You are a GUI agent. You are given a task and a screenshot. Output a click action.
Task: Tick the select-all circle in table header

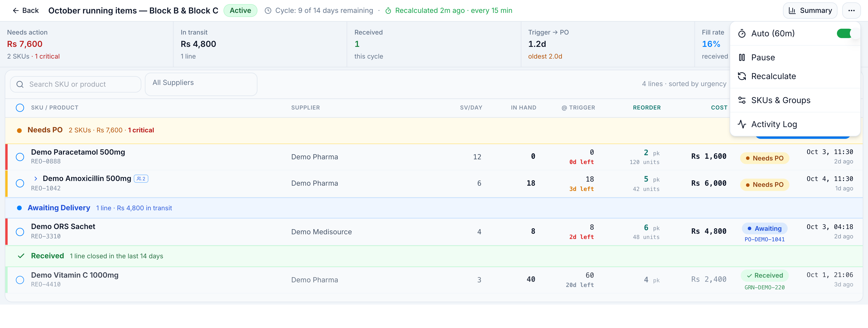(x=20, y=108)
